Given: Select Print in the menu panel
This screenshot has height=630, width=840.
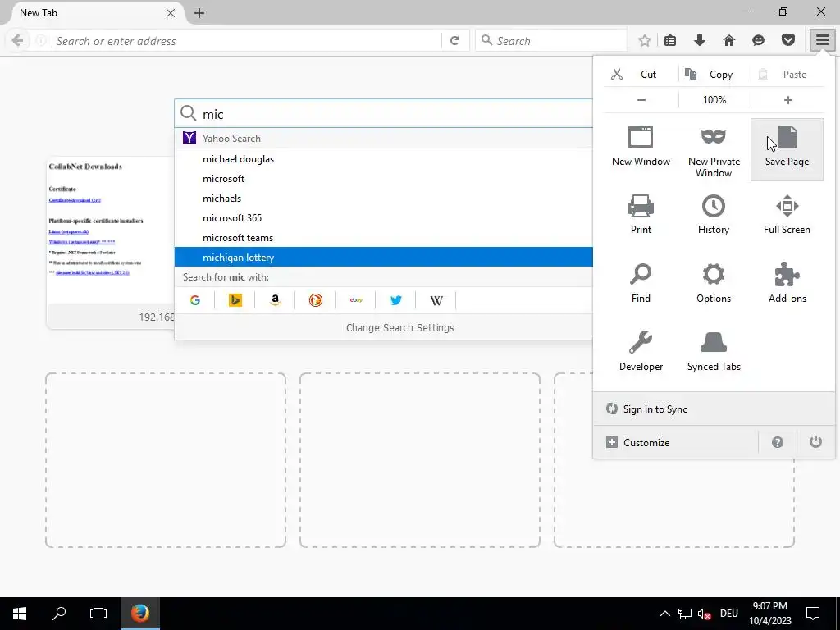Looking at the screenshot, I should pyautogui.click(x=641, y=214).
